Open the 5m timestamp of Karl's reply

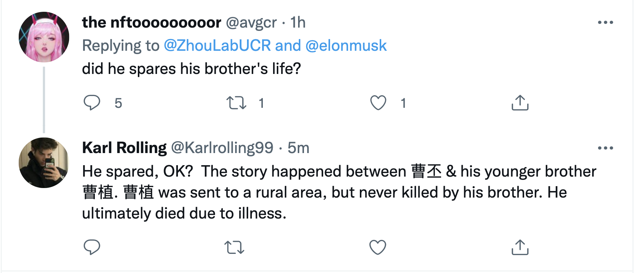click(x=298, y=148)
